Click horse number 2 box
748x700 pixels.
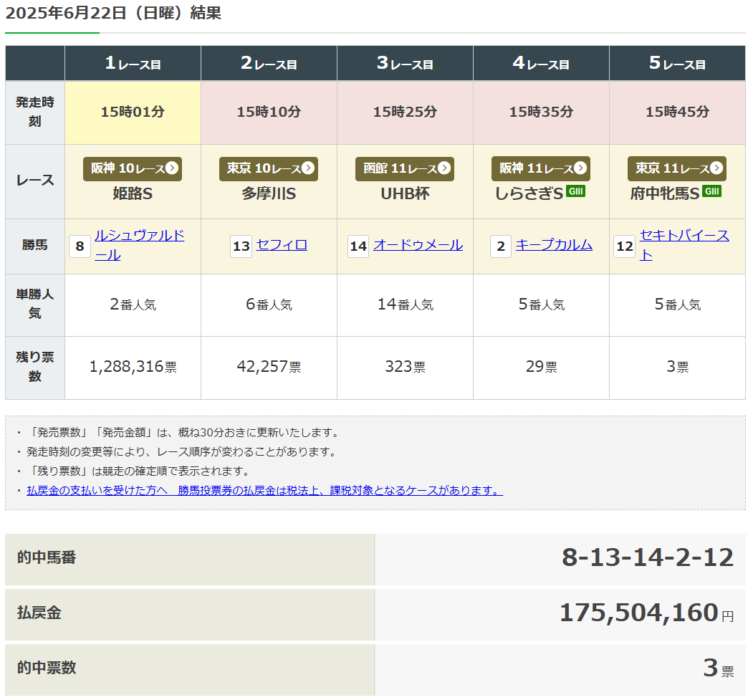[x=500, y=246]
